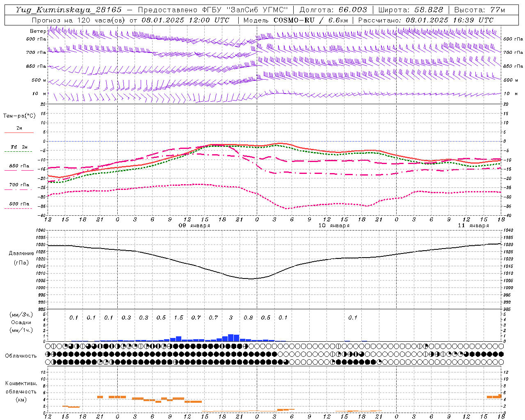Click the tallest blue precipitation bar
Viewport: 525px width, 420px height.
point(231,338)
